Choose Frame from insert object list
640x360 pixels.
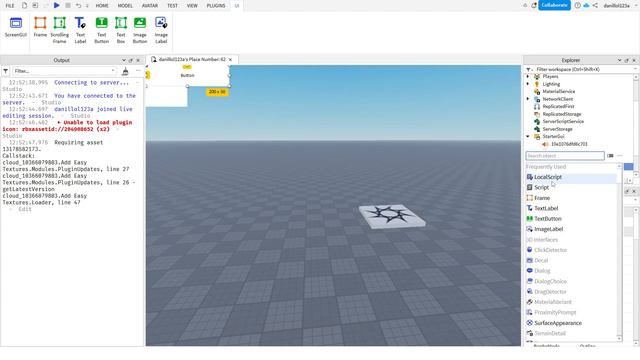coord(571,198)
